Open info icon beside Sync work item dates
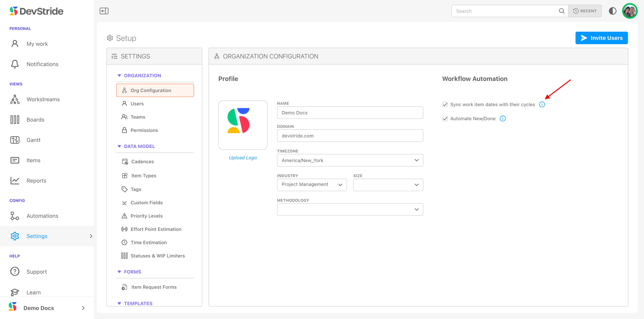The image size is (644, 319). tap(542, 104)
